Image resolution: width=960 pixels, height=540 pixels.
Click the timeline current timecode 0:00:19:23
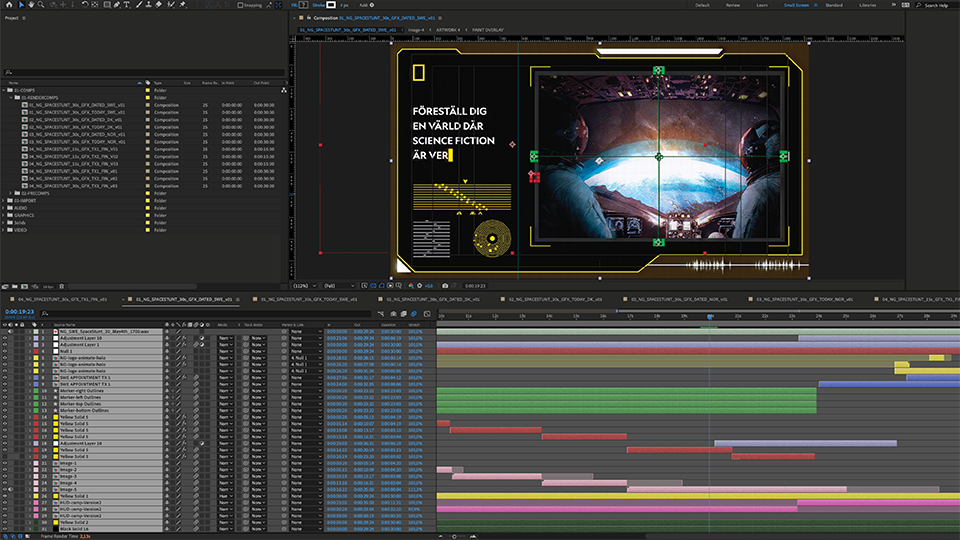click(x=20, y=312)
